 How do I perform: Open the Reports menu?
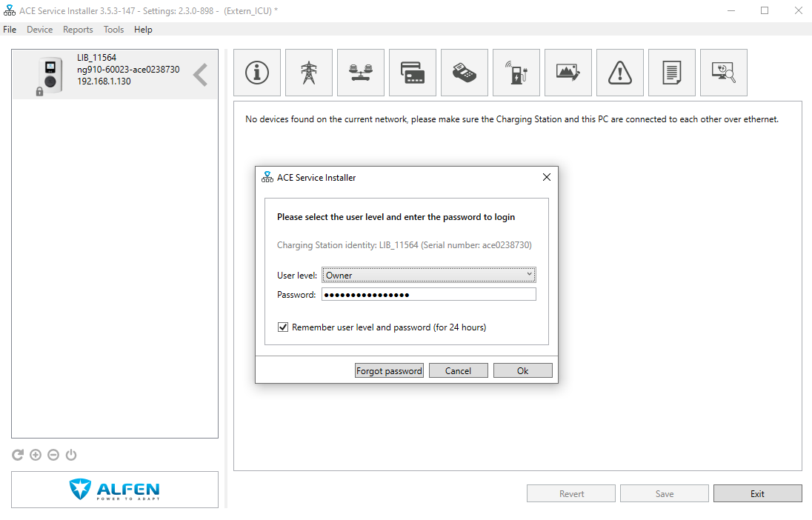[x=79, y=30]
